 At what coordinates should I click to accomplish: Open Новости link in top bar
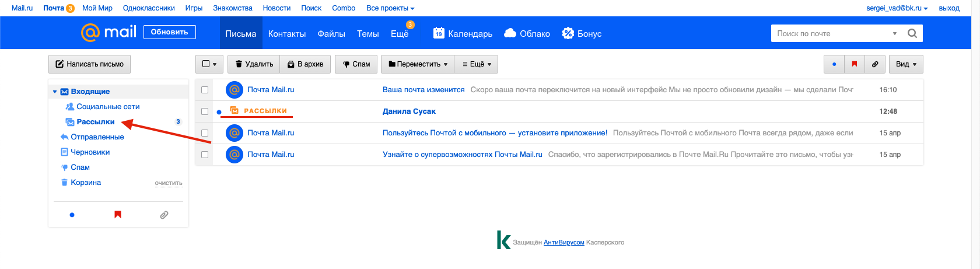[276, 8]
